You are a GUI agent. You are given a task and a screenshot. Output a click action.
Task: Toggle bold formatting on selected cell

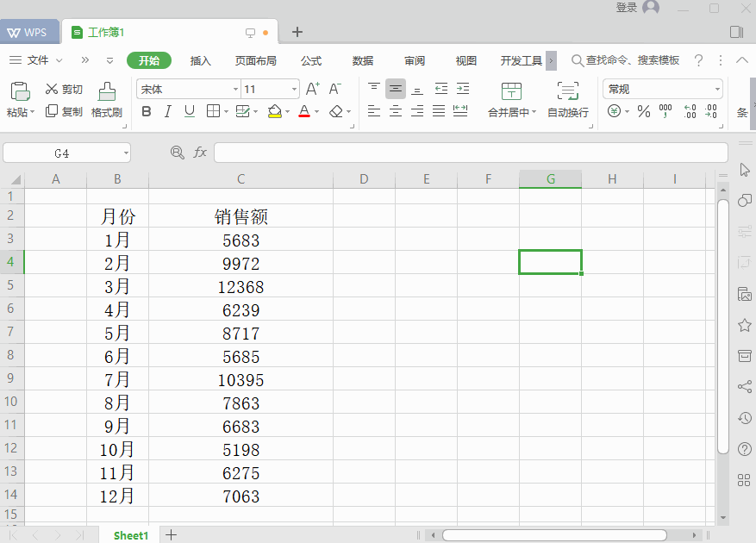point(146,111)
